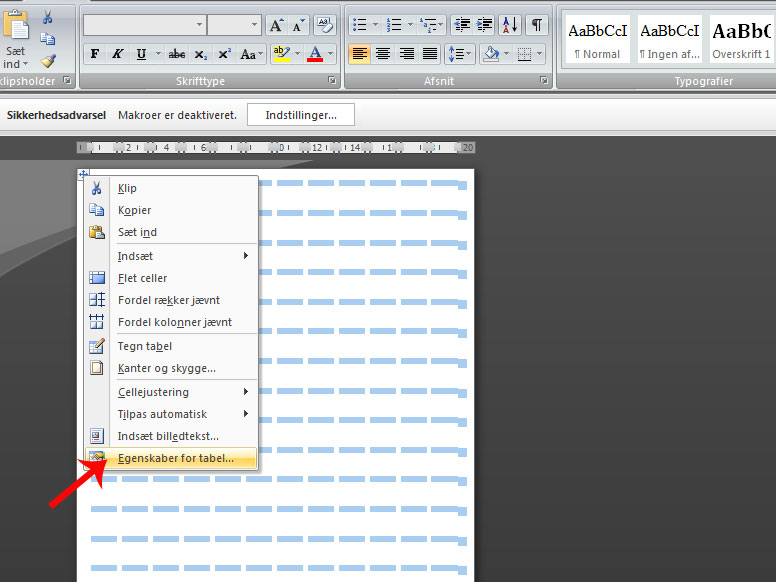The height and width of the screenshot is (582, 776).
Task: Apply the Overskrift 1 style
Action: pyautogui.click(x=741, y=40)
